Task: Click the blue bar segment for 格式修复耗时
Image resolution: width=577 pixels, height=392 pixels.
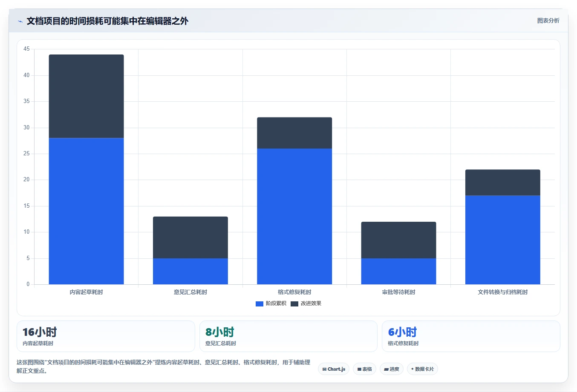Action: 294,216
